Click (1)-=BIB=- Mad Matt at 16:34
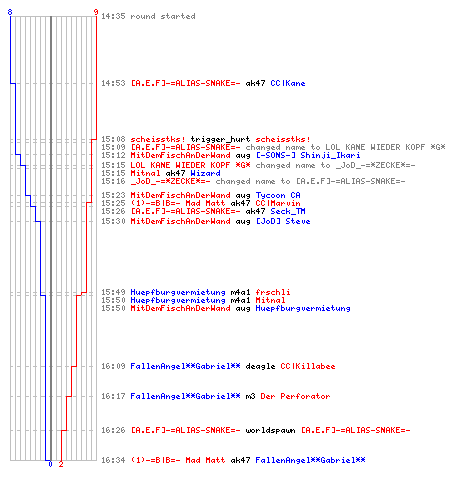Image resolution: width=450 pixels, height=500 pixels. tap(178, 460)
